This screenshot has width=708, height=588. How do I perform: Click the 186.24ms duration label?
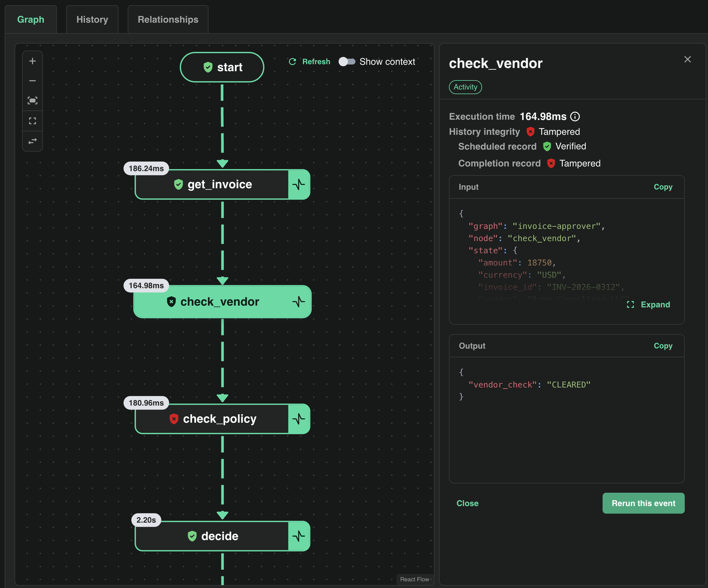coord(146,168)
